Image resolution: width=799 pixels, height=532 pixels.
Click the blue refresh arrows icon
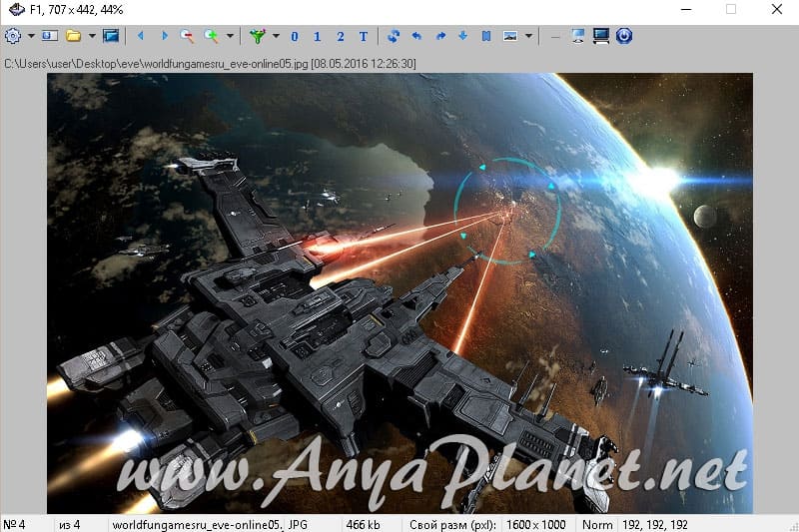394,36
